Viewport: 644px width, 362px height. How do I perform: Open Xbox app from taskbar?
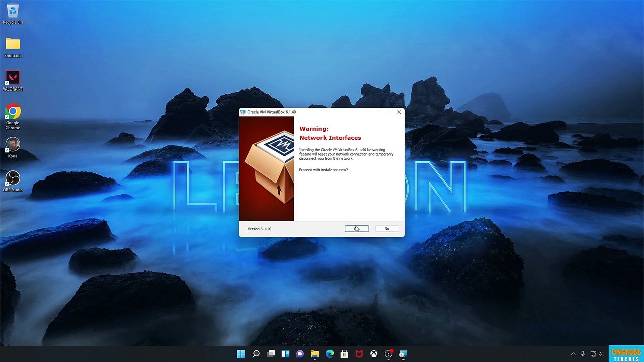374,354
